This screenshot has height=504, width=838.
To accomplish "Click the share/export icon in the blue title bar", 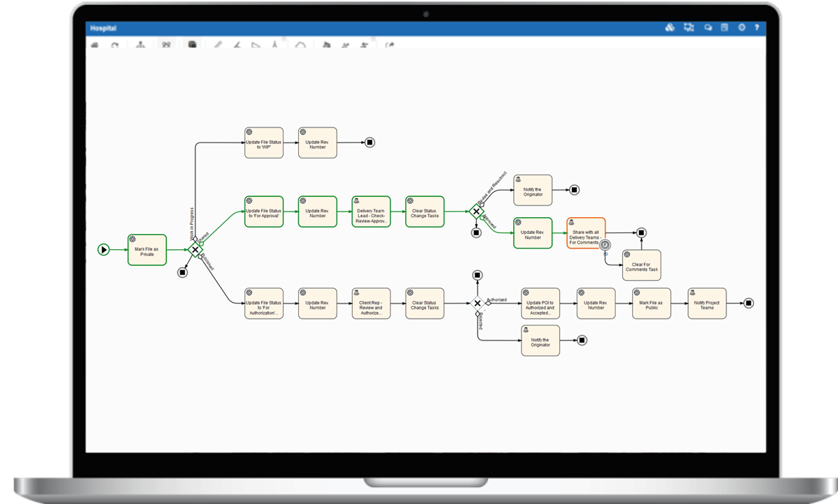I will 670,28.
